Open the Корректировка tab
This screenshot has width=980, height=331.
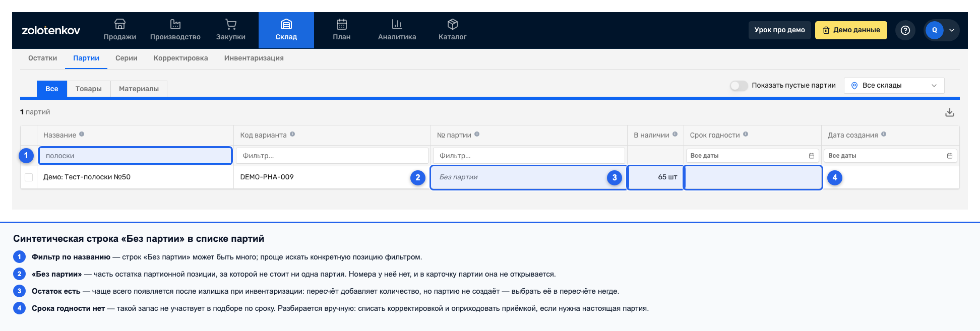click(180, 58)
